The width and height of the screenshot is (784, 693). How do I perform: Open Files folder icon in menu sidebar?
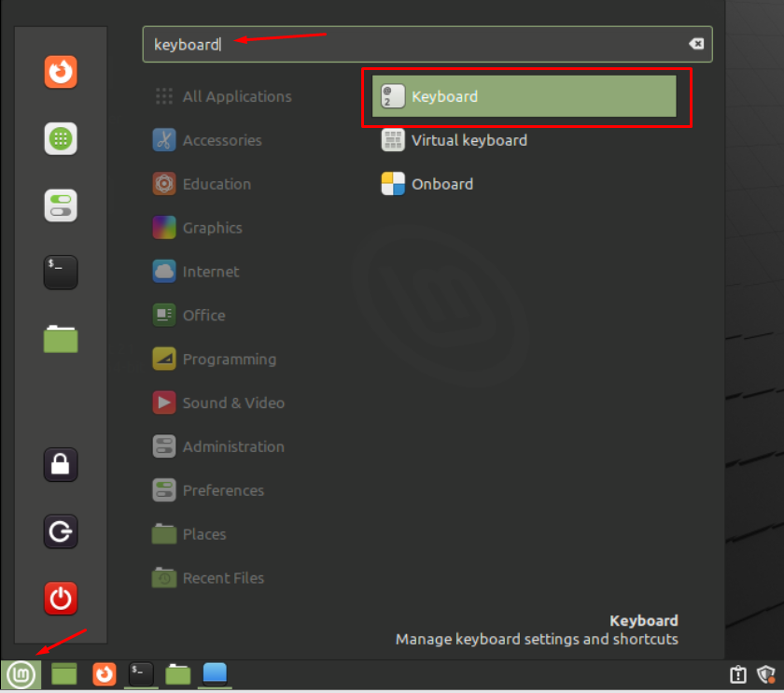[61, 339]
